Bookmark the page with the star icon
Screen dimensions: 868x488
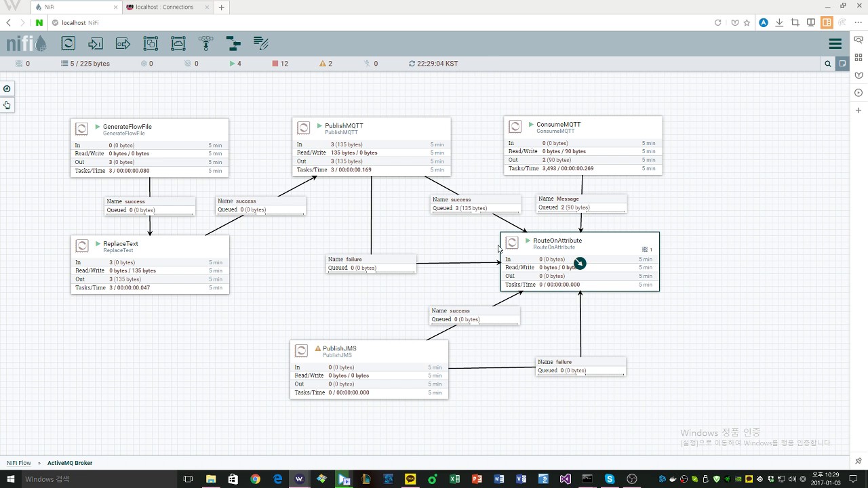click(747, 22)
